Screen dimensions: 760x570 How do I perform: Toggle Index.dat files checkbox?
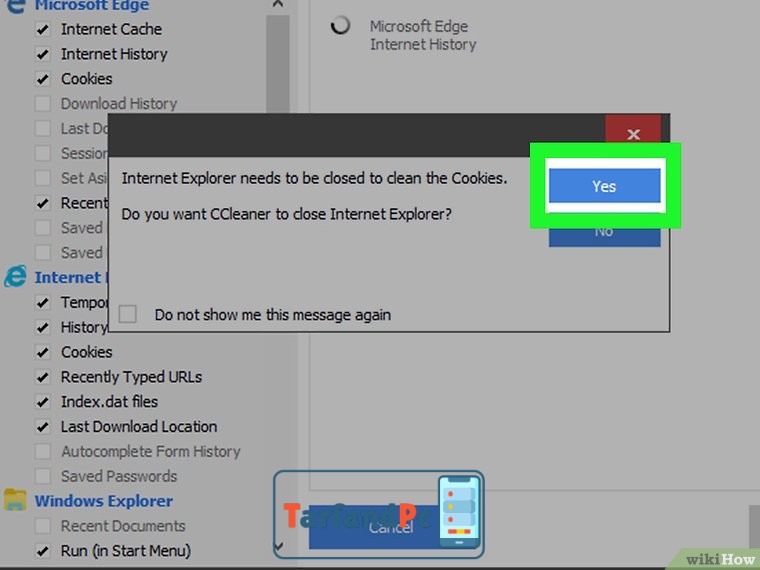[43, 401]
